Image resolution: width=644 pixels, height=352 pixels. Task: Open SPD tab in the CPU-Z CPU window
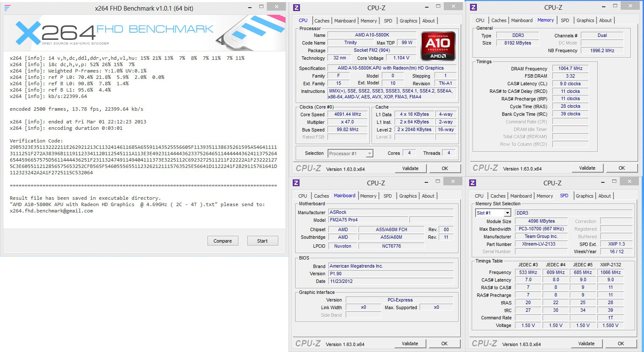388,21
